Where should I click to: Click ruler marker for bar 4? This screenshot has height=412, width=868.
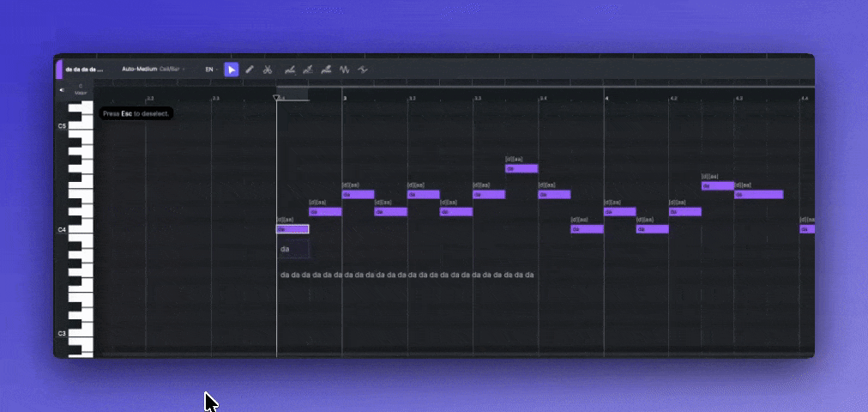[x=606, y=99]
